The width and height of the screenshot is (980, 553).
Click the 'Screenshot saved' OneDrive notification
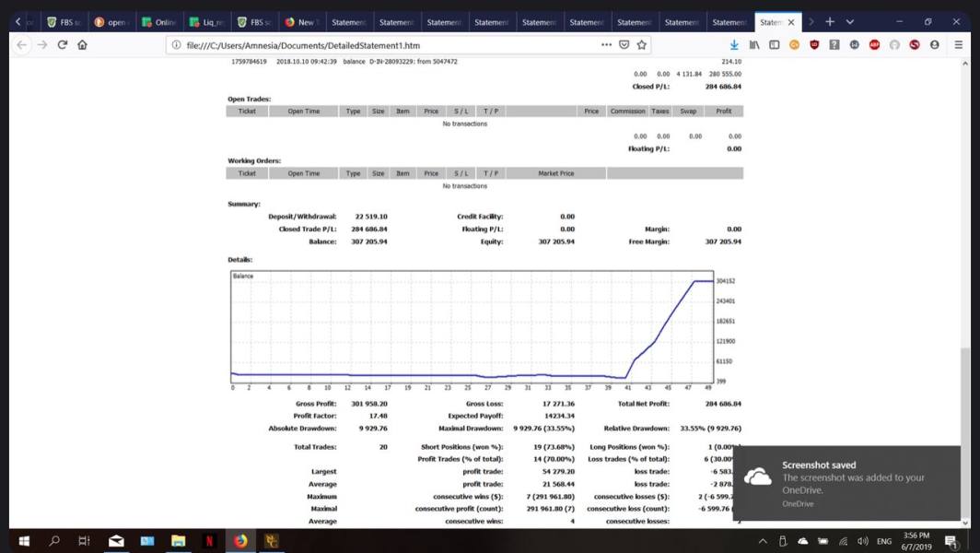pyautogui.click(x=846, y=483)
